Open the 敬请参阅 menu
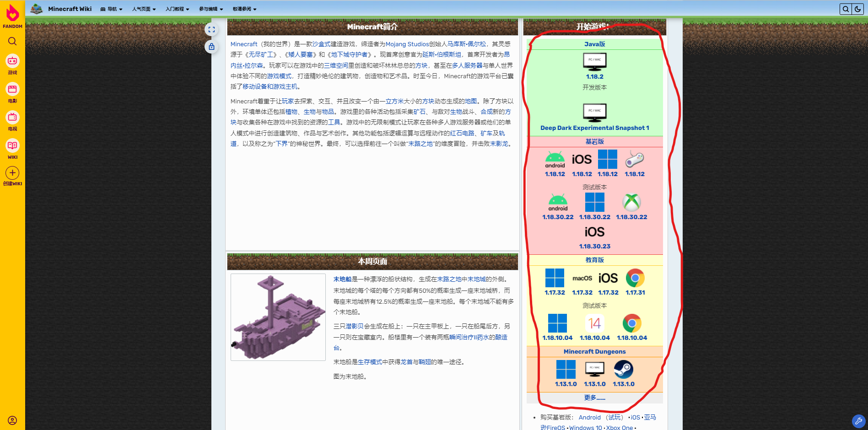 (x=244, y=9)
